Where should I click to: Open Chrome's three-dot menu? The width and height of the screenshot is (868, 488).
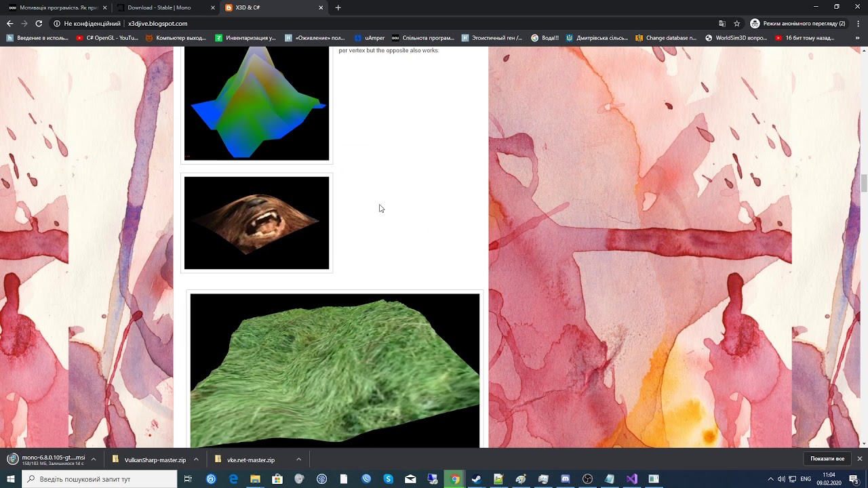(859, 24)
